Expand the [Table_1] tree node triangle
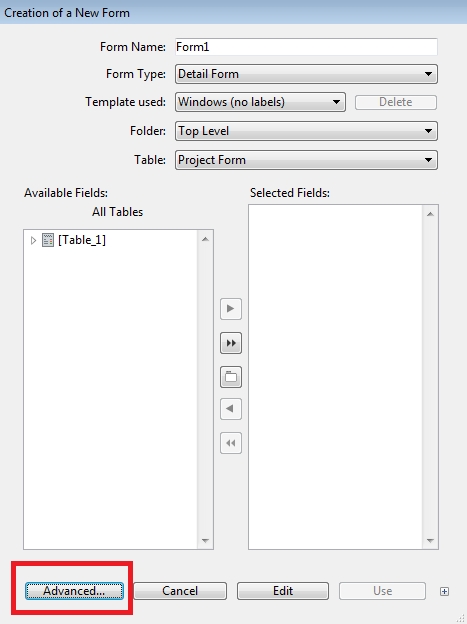Viewport: 467px width, 624px height. 33,240
